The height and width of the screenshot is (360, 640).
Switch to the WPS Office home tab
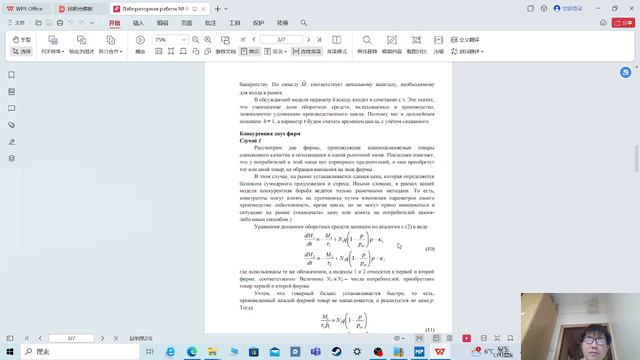25,9
